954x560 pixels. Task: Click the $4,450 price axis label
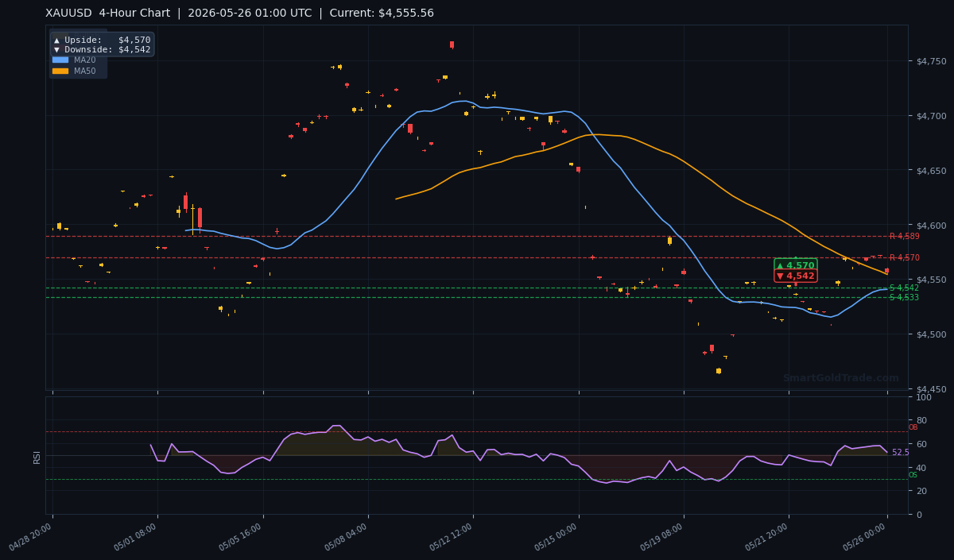tap(932, 389)
